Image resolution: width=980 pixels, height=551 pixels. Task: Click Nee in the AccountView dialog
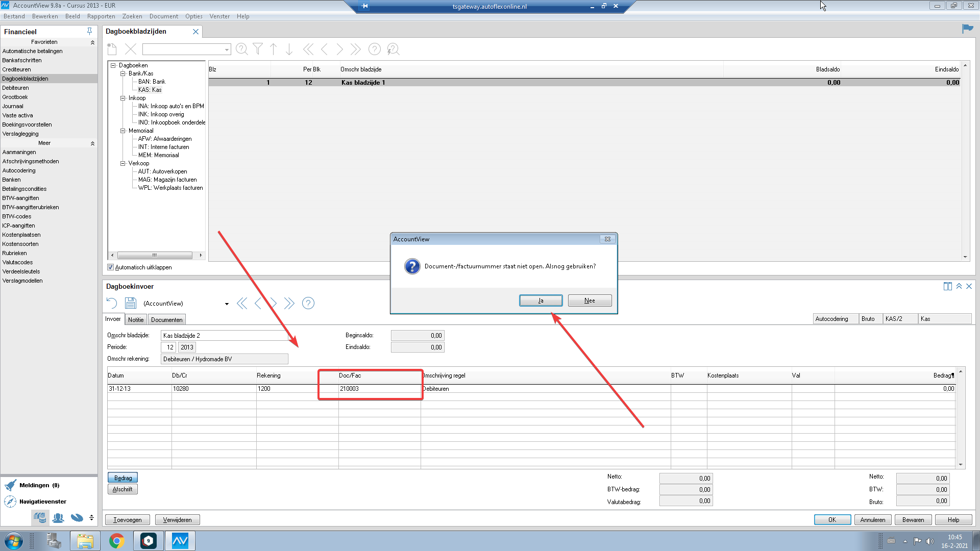tap(590, 300)
